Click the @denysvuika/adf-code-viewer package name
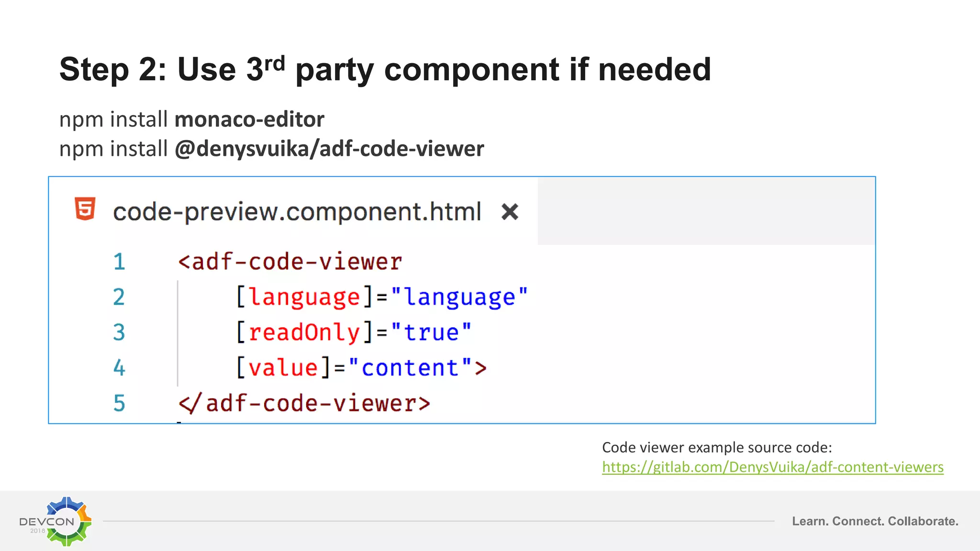 click(x=329, y=149)
